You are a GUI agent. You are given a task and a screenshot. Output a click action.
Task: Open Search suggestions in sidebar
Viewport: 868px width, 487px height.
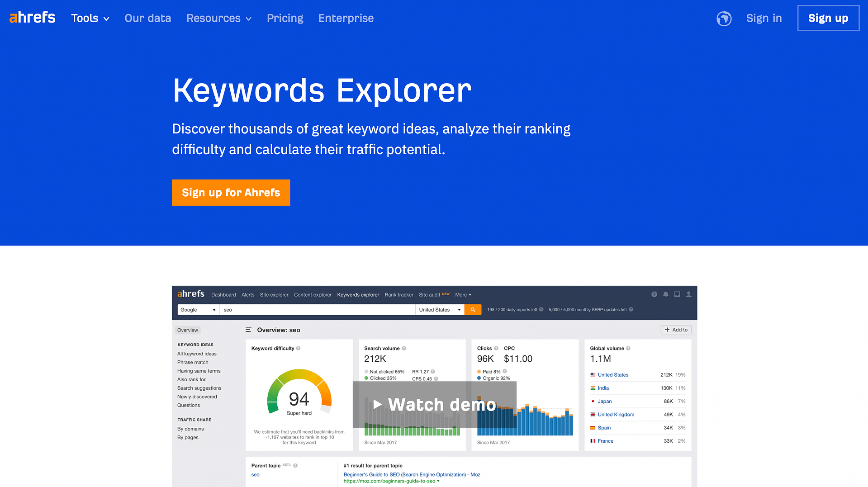click(199, 388)
